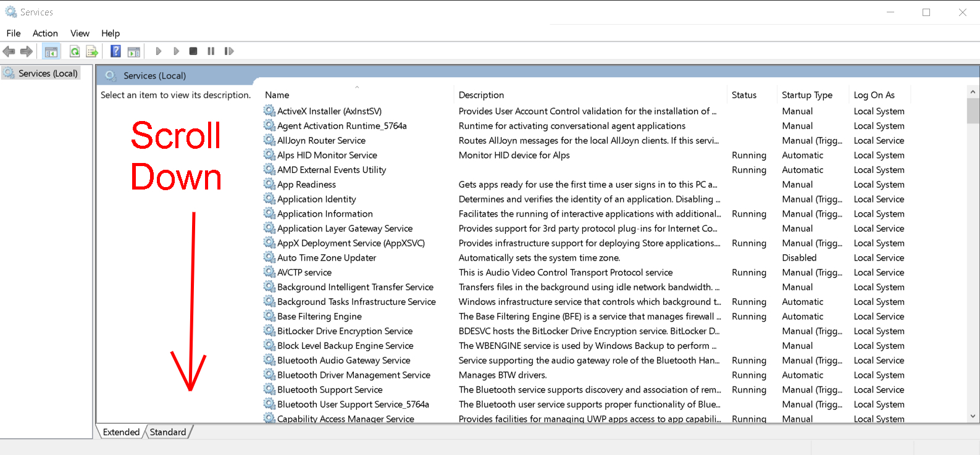The image size is (980, 455).
Task: Select Capability Access Manager Service
Action: (346, 419)
